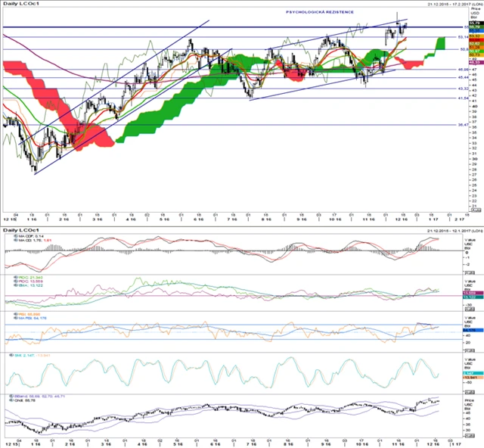Click the Auto button in the SMI panel

click(469, 392)
